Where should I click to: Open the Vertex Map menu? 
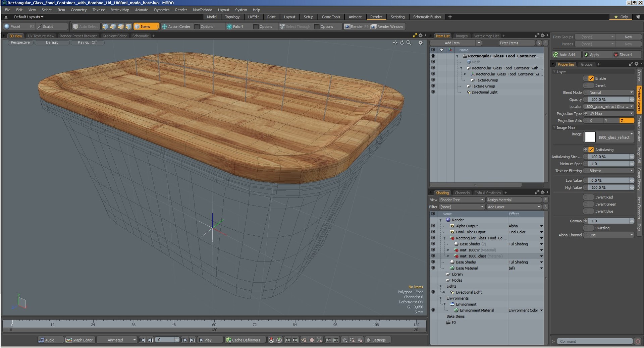120,10
